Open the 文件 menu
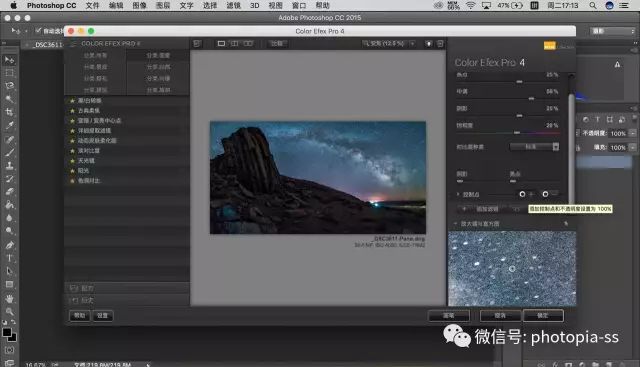The height and width of the screenshot is (367, 640). (92, 5)
